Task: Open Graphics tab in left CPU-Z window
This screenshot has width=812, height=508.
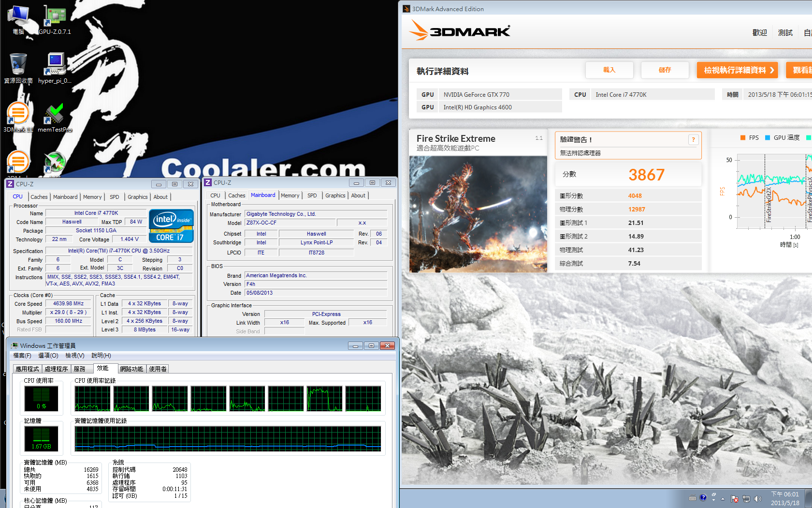Action: pos(138,197)
